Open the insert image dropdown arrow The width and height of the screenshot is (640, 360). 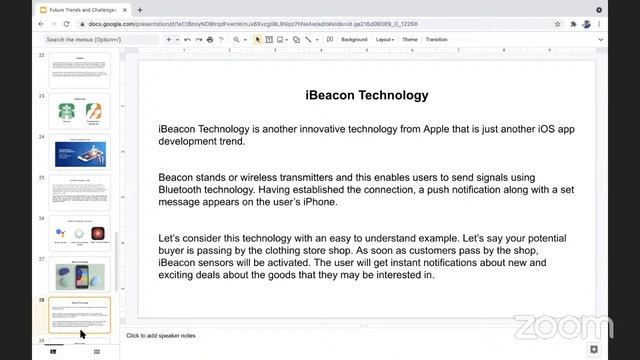[287, 40]
